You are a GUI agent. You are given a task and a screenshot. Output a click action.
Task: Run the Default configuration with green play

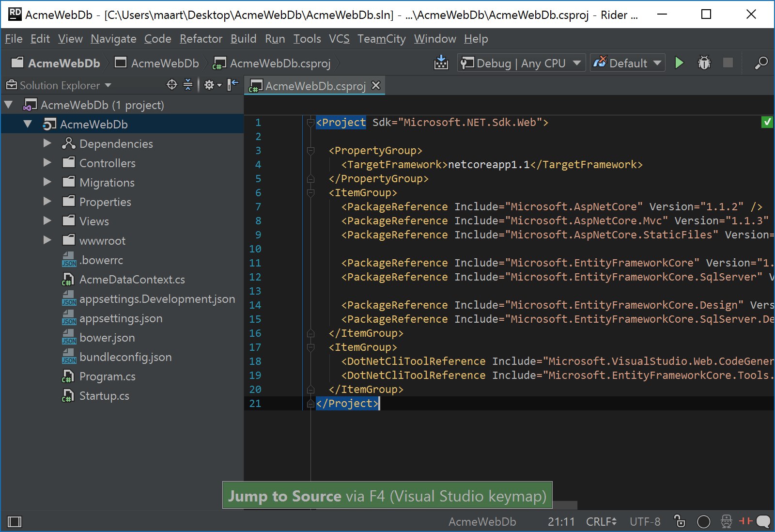point(679,63)
